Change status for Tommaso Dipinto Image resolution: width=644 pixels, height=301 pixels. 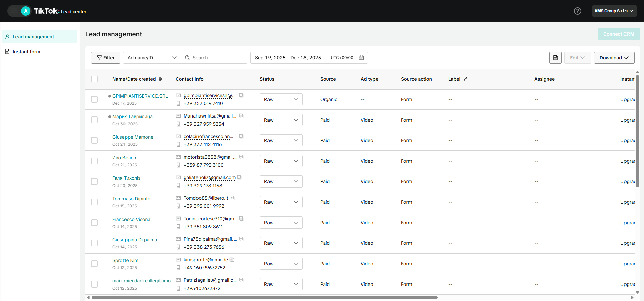[281, 202]
